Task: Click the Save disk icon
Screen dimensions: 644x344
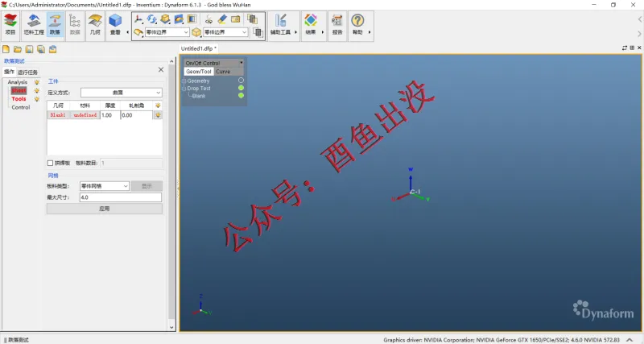Action: click(x=29, y=49)
